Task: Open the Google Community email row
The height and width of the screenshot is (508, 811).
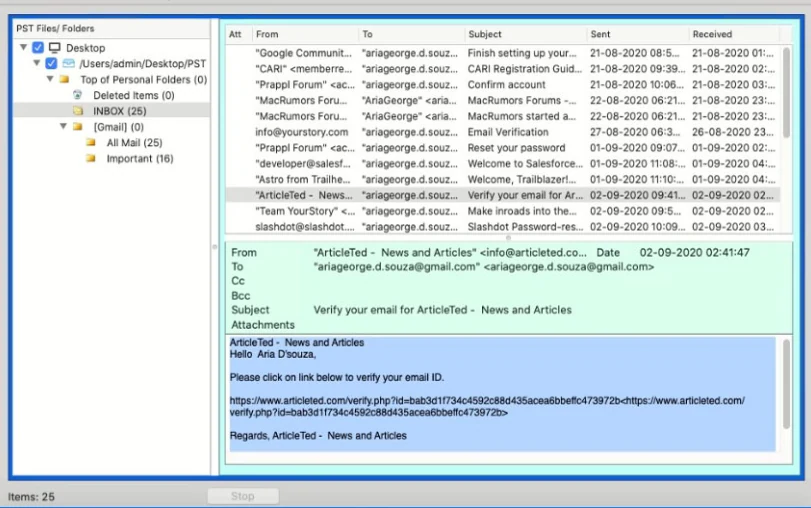Action: (x=502, y=53)
